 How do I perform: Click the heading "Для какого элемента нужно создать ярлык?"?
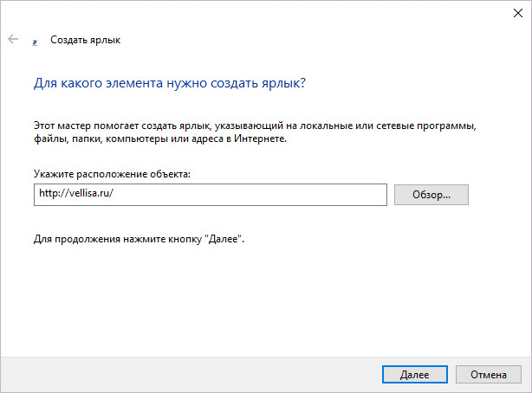tap(170, 85)
